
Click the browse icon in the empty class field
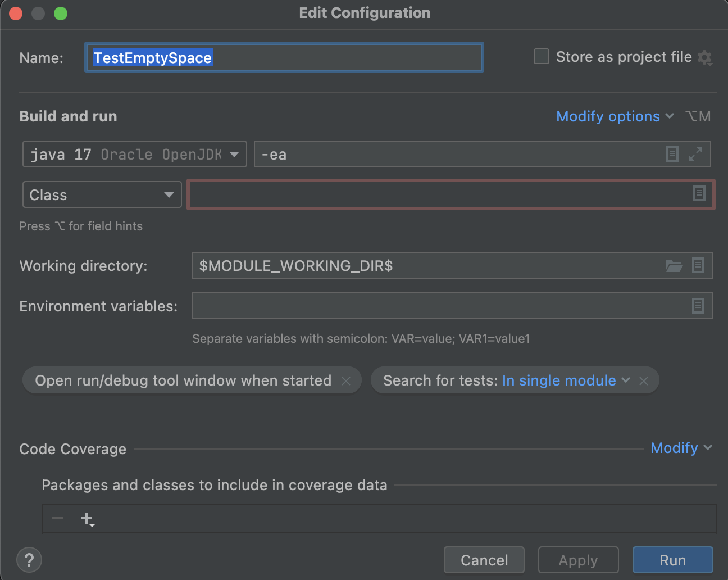tap(699, 194)
